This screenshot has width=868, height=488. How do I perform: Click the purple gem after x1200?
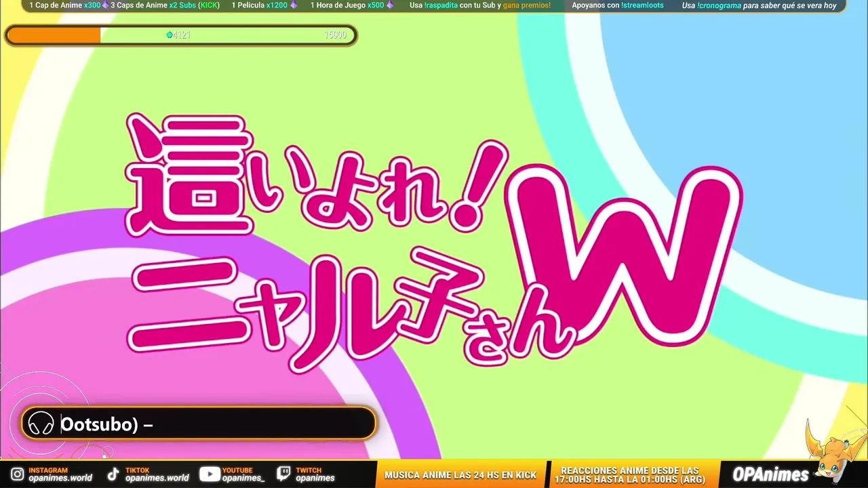pyautogui.click(x=293, y=5)
